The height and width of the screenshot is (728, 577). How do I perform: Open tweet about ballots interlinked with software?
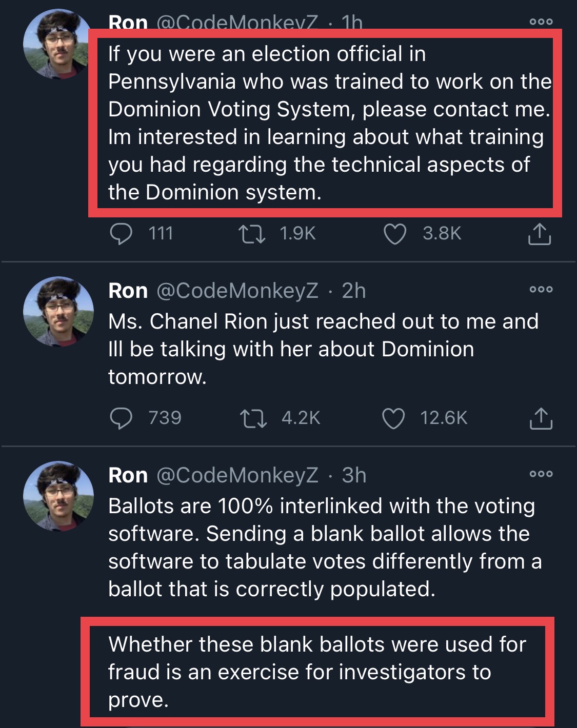point(325,548)
